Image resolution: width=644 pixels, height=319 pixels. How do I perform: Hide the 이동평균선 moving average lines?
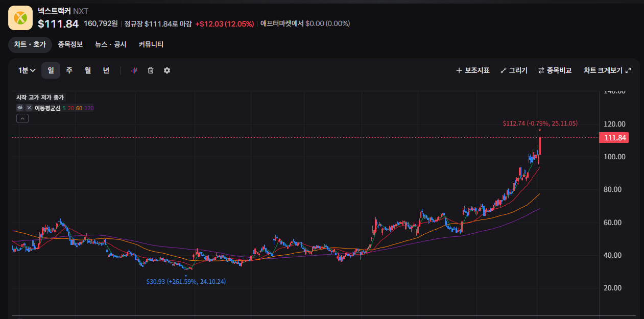click(x=20, y=108)
